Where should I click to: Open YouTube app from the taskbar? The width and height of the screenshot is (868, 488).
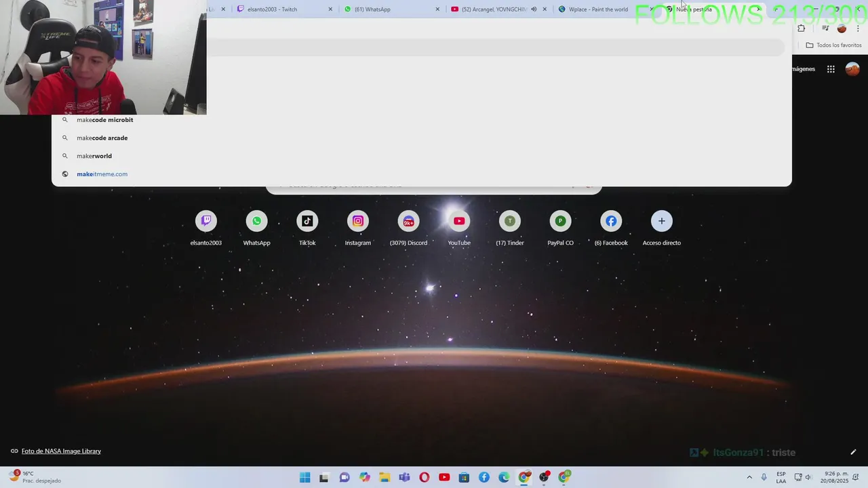tap(444, 477)
